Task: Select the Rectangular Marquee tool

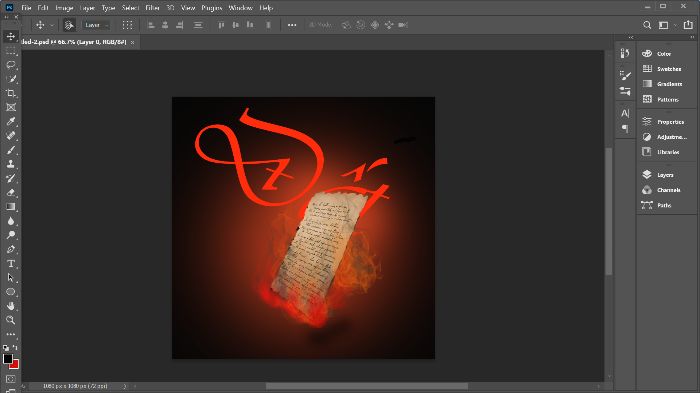Action: [11, 50]
